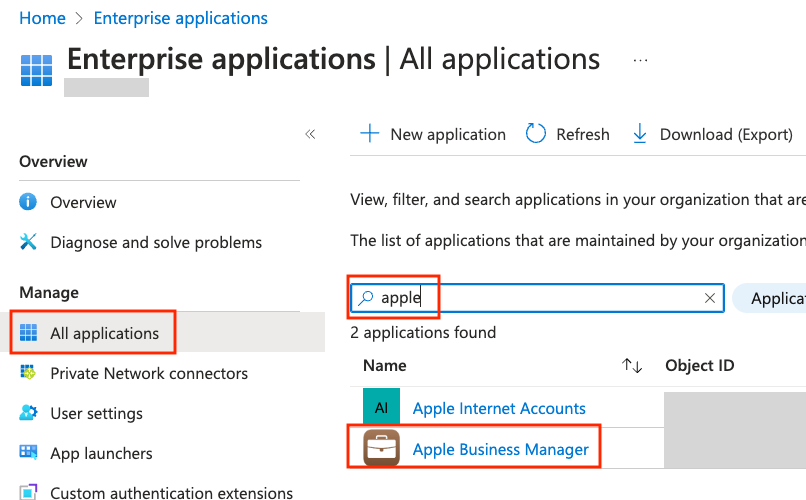Click into the apple search field
Image resolution: width=806 pixels, height=500 pixels.
540,298
